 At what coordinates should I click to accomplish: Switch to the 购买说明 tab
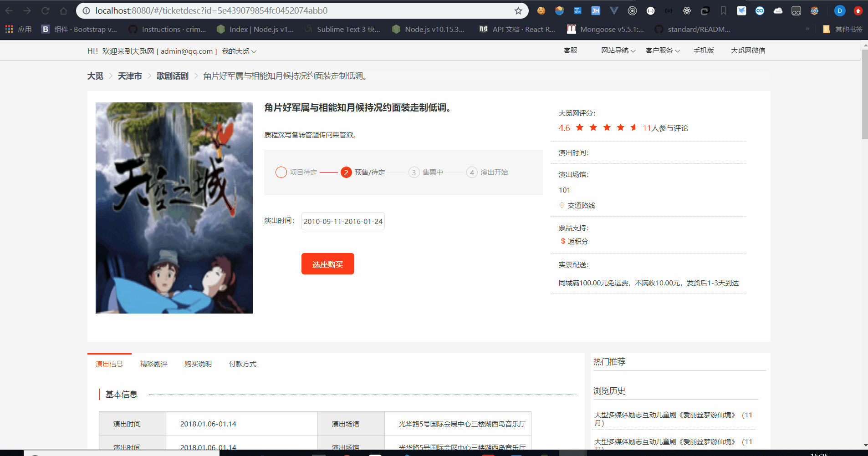(x=198, y=364)
